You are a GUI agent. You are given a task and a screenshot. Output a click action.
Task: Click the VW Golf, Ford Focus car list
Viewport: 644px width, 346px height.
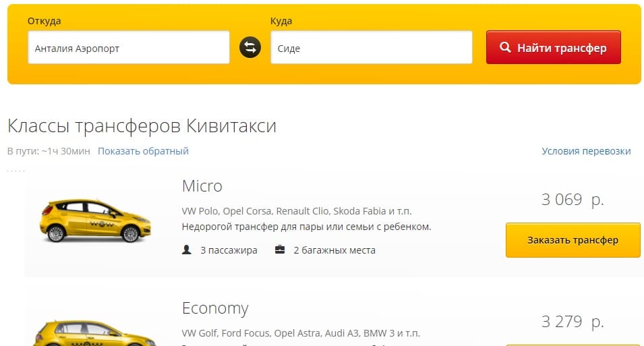[301, 333]
